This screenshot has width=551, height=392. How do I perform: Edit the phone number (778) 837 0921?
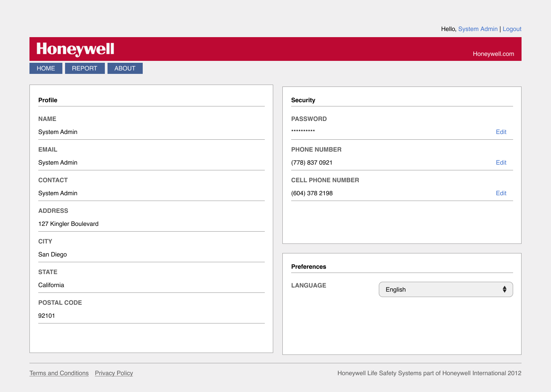pos(501,162)
